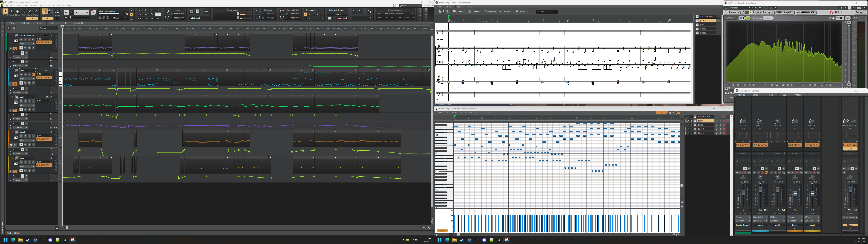The width and height of the screenshot is (868, 244).
Task: Select screenset number 7
Action: pos(309,18)
